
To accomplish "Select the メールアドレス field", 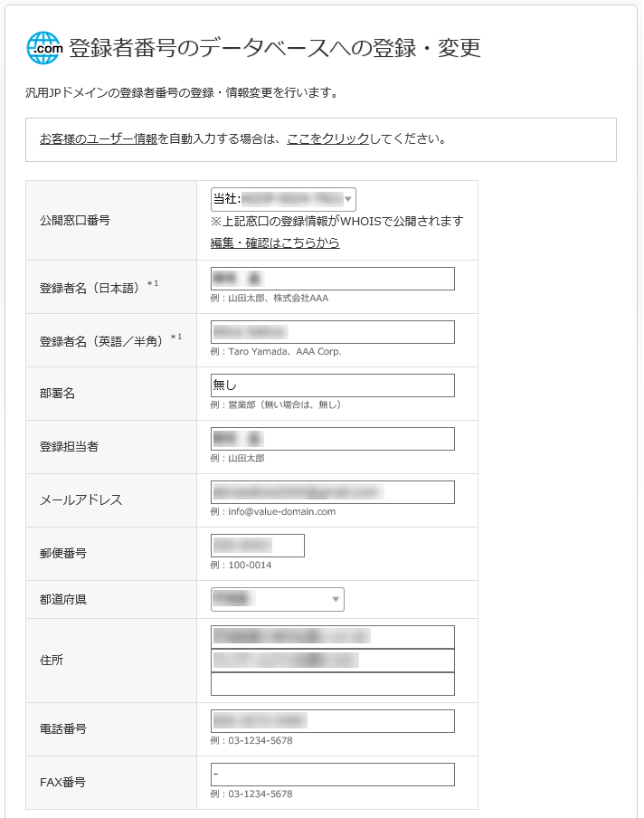I will [x=332, y=492].
